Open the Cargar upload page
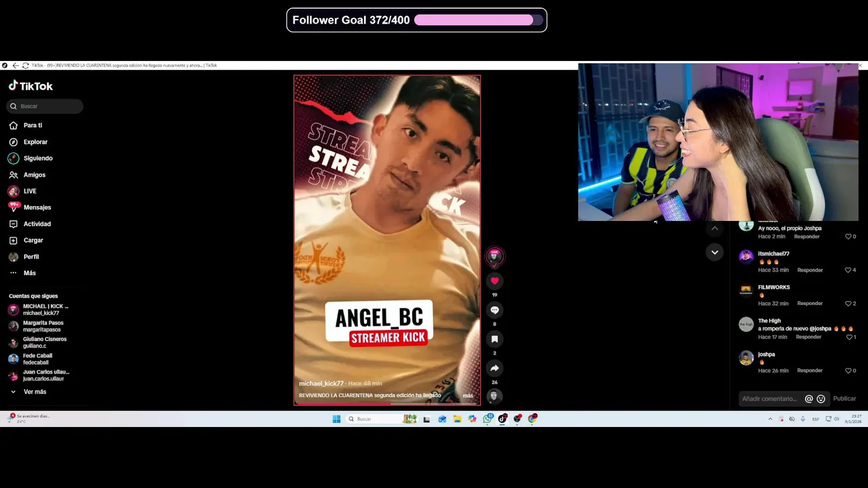 (x=26, y=240)
